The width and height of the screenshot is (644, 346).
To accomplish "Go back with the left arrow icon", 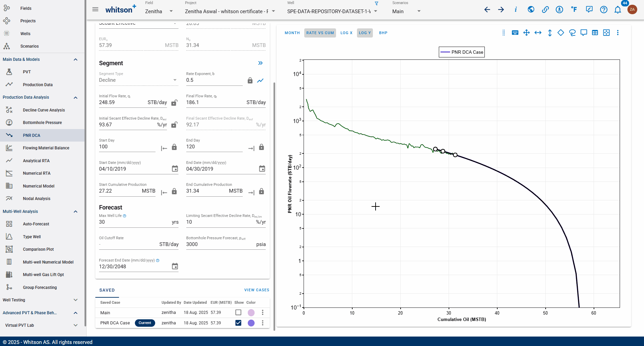I will [487, 9].
